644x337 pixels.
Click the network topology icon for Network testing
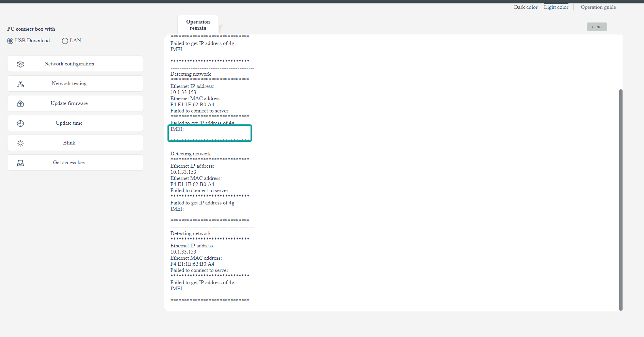click(x=20, y=84)
